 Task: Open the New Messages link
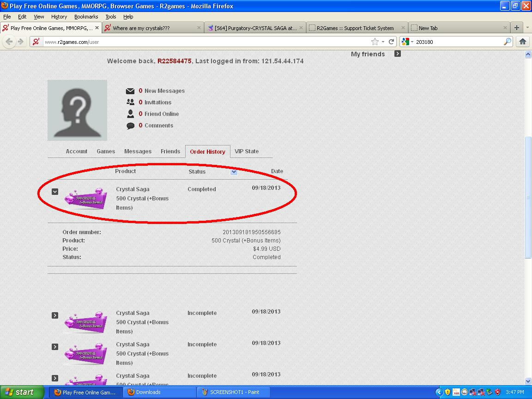click(x=164, y=91)
